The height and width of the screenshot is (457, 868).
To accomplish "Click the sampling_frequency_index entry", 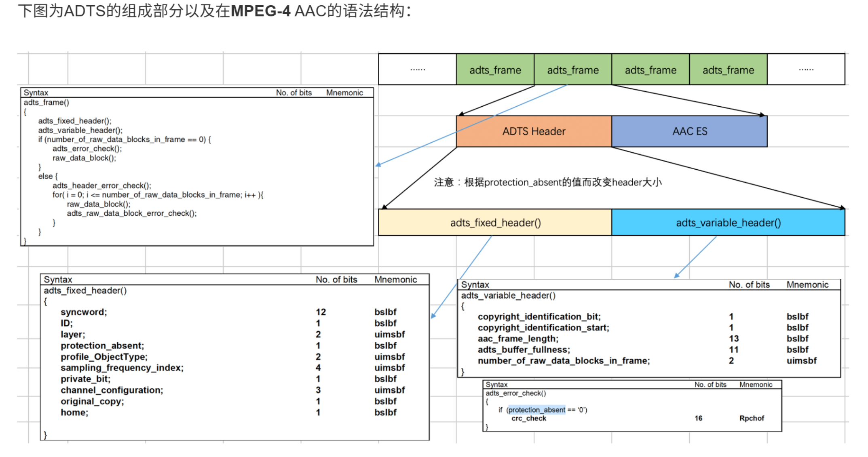I will [x=122, y=368].
